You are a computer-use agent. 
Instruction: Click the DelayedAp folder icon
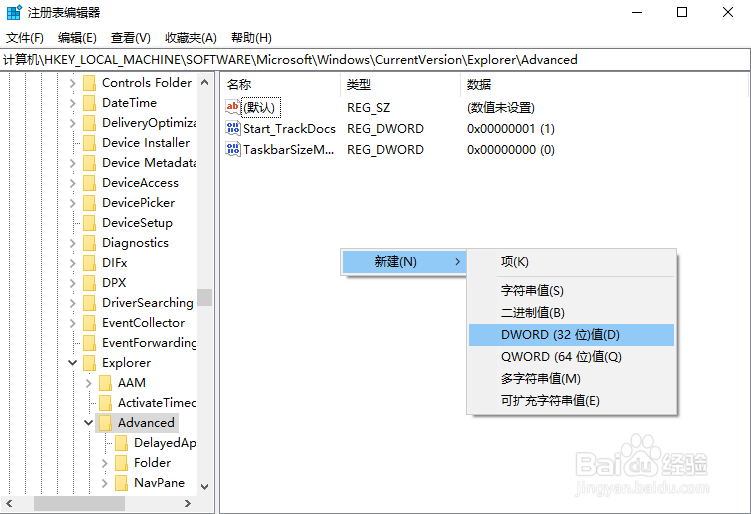click(122, 443)
